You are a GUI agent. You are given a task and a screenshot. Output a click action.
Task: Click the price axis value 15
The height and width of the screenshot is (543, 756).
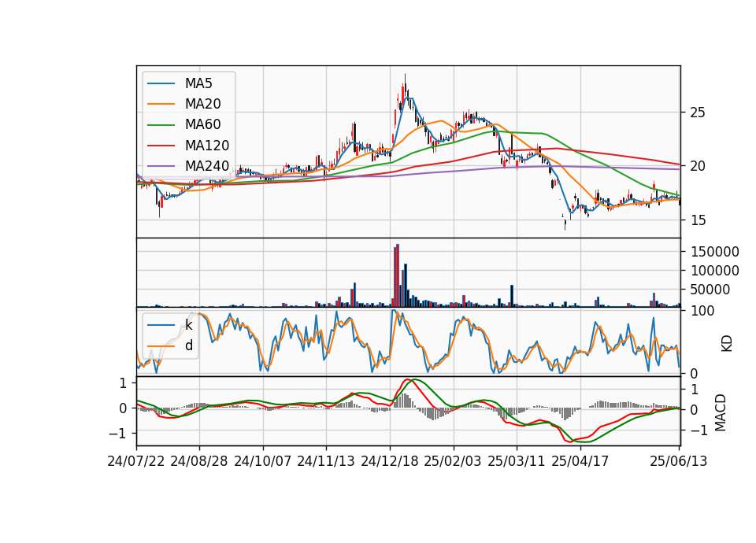pyautogui.click(x=698, y=220)
